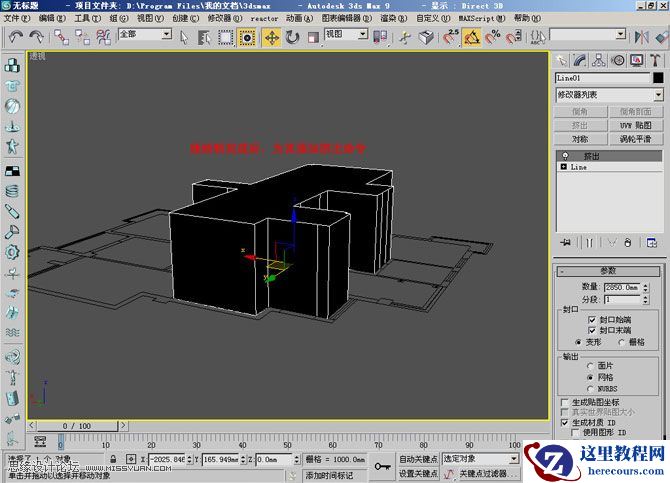Toggle the Angle Snap icon
670x483 pixels.
tap(472, 38)
